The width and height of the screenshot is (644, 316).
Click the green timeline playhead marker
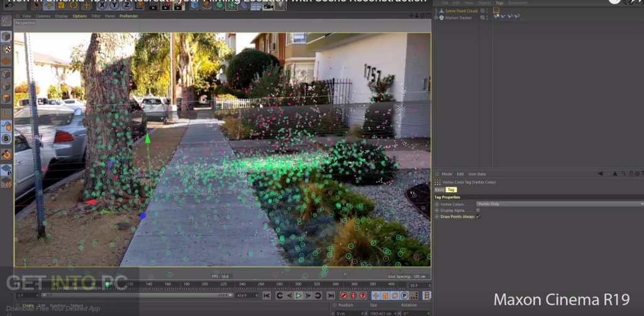[x=107, y=284]
